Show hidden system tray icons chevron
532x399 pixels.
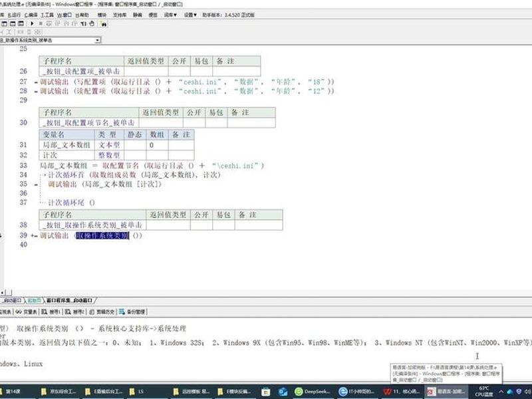coord(501,392)
